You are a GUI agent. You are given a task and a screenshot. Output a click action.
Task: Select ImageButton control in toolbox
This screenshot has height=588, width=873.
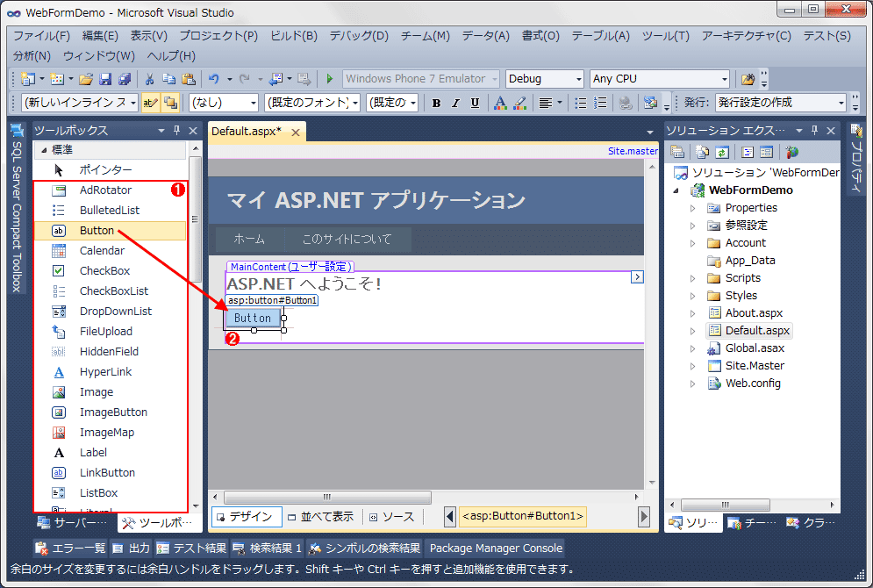coord(110,412)
